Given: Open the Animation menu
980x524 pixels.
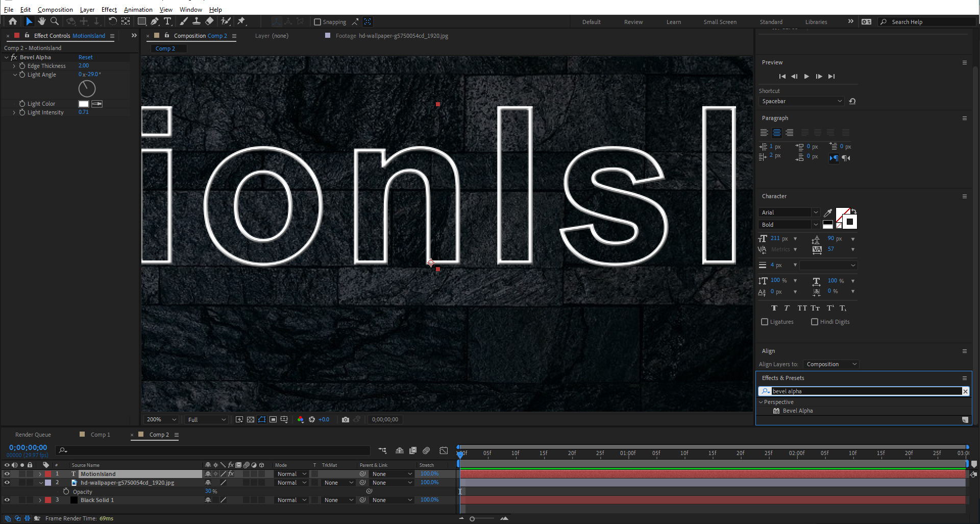Looking at the screenshot, I should pyautogui.click(x=138, y=10).
